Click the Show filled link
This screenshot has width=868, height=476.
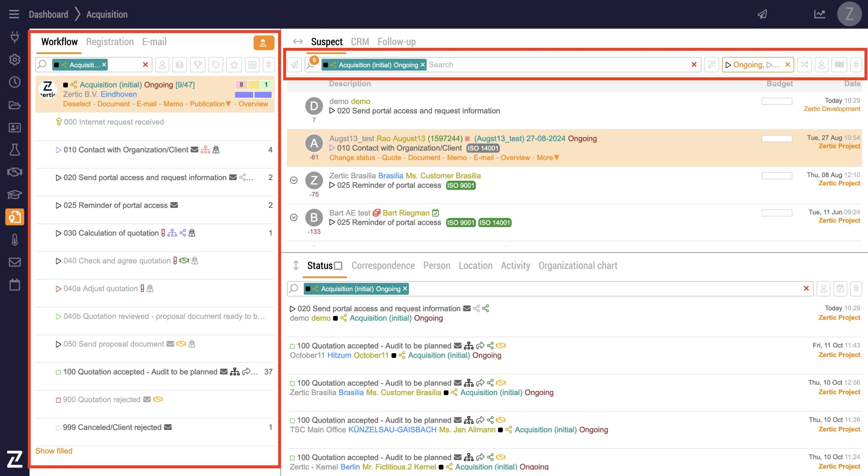[54, 451]
